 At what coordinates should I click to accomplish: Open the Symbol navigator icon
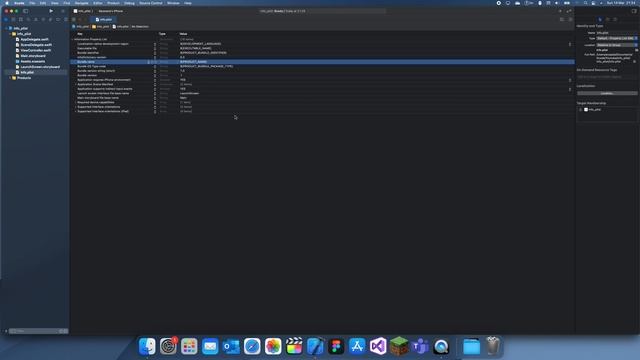(21, 19)
